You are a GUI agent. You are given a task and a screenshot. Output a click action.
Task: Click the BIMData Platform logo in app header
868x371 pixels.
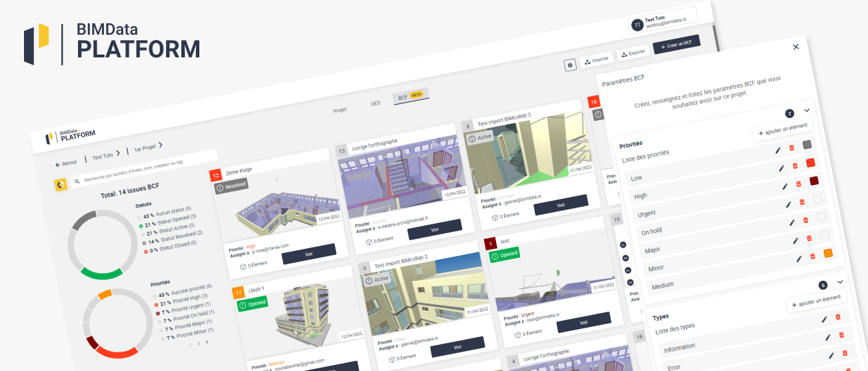[70, 135]
